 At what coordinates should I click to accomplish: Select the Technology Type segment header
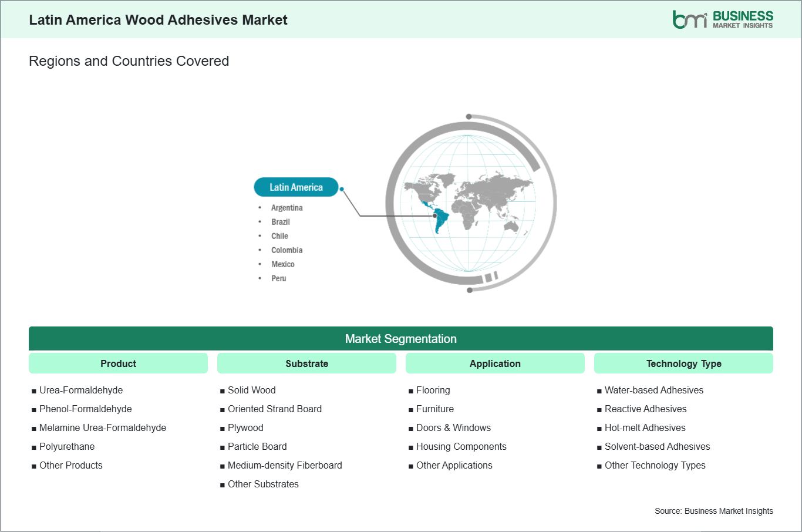683,363
